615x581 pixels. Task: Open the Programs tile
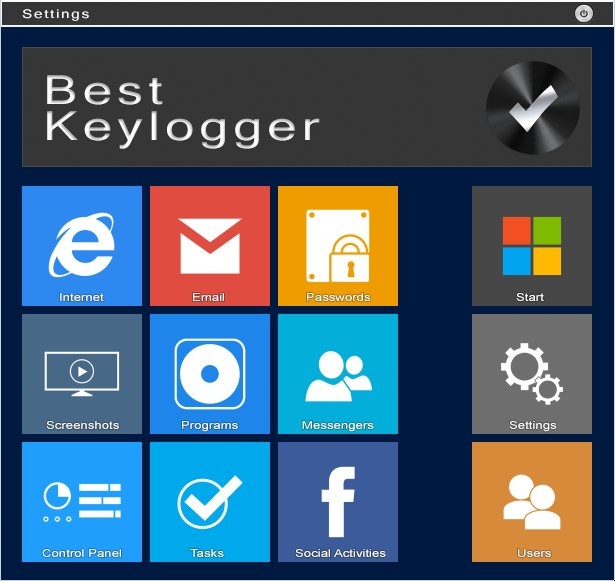[x=210, y=374]
